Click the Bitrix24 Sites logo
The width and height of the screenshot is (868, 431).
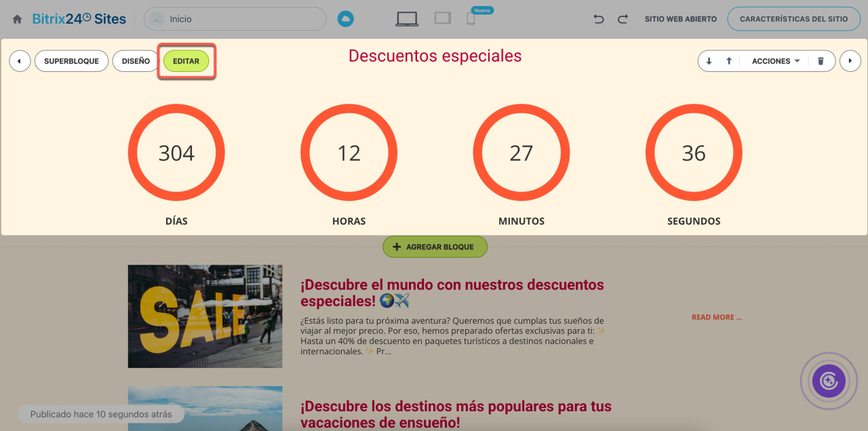point(79,19)
